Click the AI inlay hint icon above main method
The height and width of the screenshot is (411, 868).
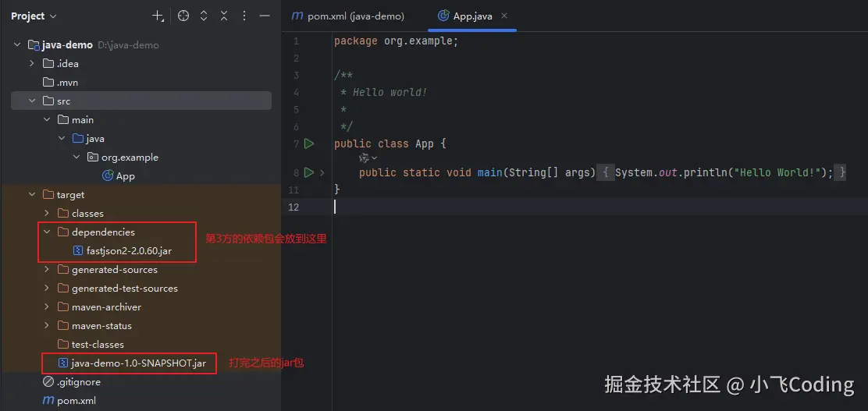365,158
